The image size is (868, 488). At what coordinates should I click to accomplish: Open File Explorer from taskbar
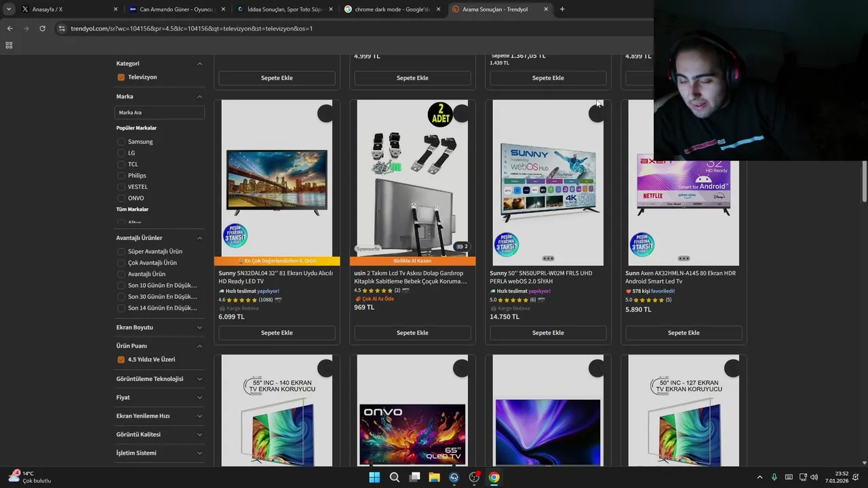click(x=434, y=477)
